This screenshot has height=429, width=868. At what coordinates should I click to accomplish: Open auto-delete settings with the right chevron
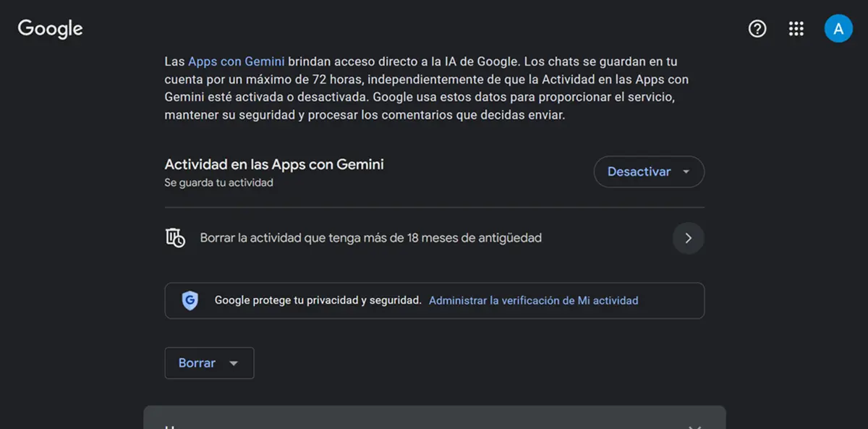pos(688,238)
